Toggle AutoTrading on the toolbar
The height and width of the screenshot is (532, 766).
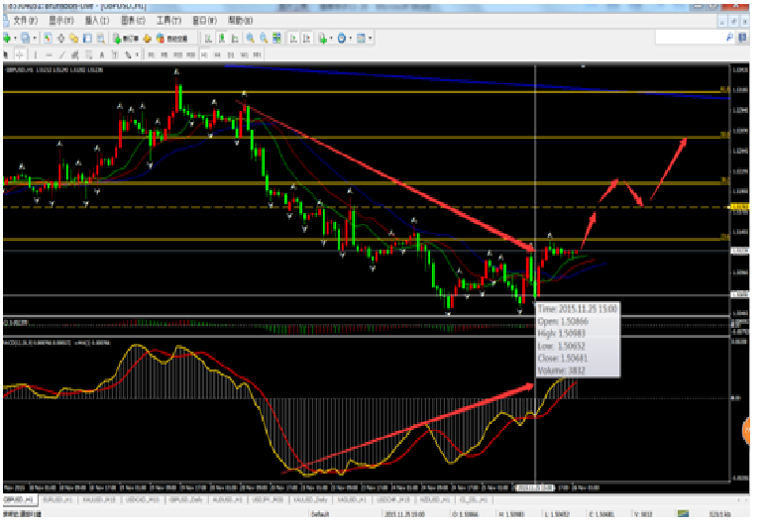(174, 39)
